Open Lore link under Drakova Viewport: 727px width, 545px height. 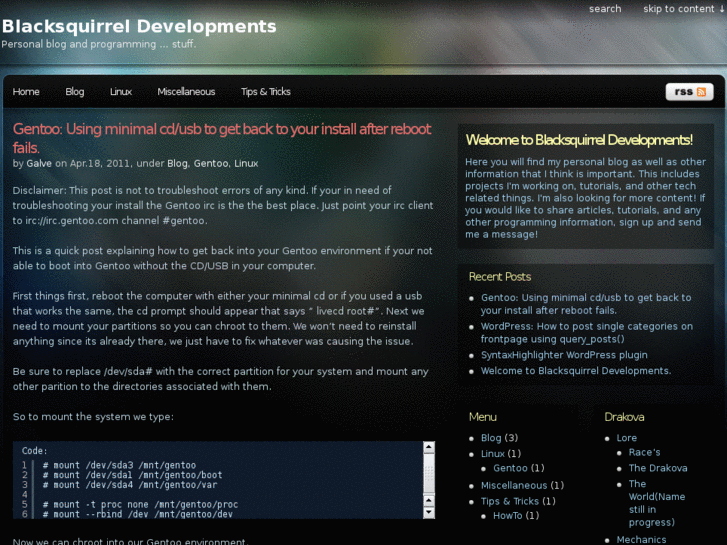pos(626,438)
